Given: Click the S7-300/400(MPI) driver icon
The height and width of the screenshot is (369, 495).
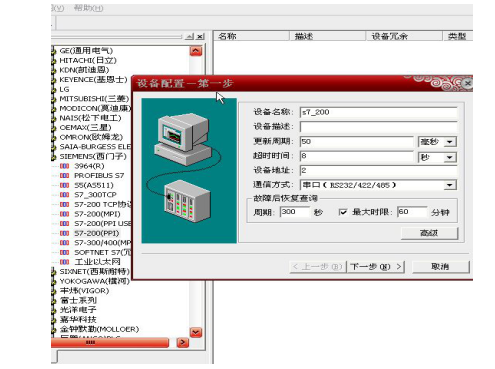Looking at the screenshot, I should click(x=64, y=243).
